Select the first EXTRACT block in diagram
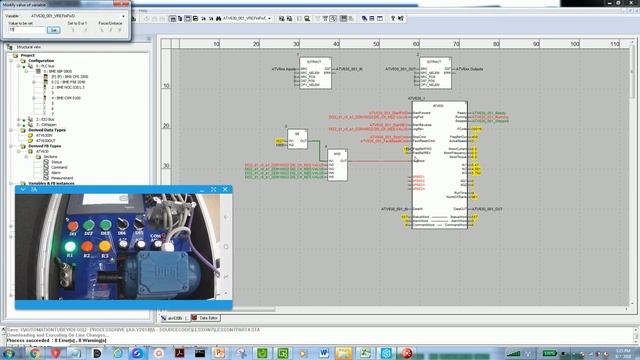Image resolution: width=640 pixels, height=360 pixels. [315, 73]
